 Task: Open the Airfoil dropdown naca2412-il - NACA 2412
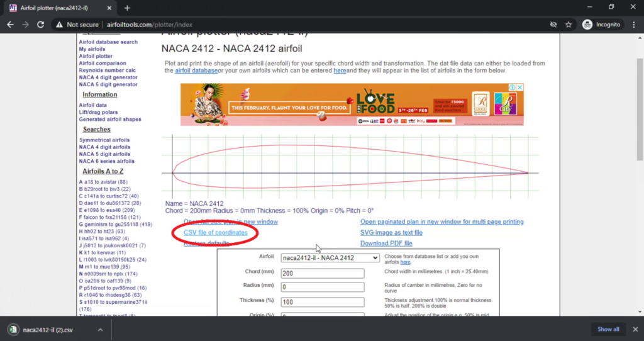pyautogui.click(x=330, y=257)
